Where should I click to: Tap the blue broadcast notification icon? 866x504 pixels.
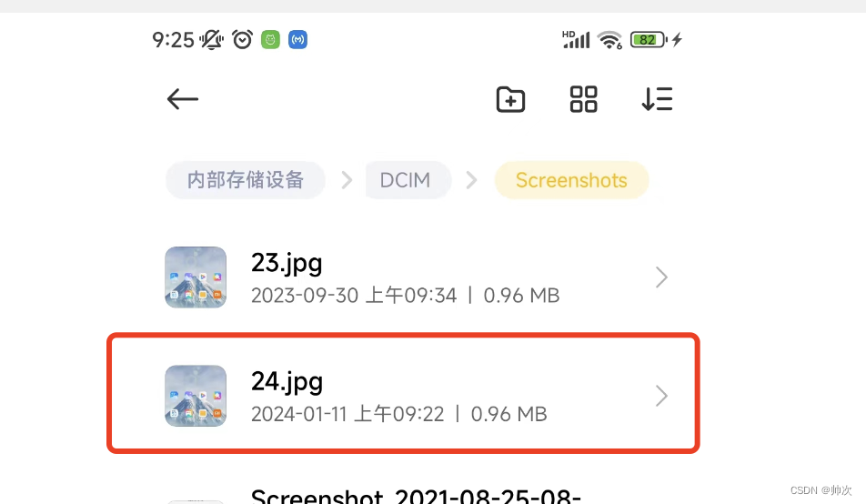point(297,40)
